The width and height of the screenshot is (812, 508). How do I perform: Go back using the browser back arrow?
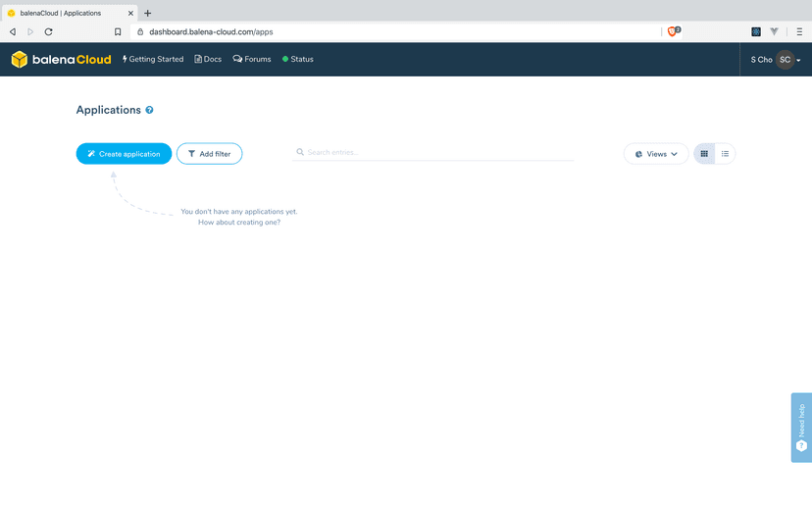click(13, 31)
